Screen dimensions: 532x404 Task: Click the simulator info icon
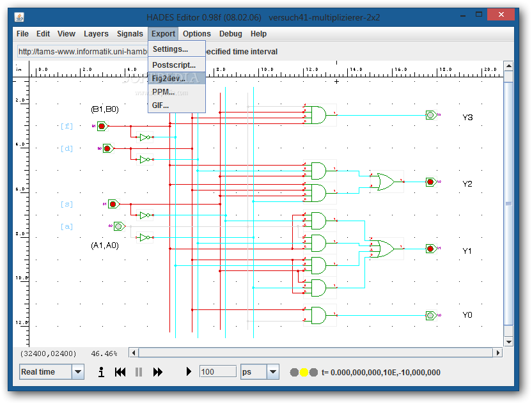[x=101, y=372]
